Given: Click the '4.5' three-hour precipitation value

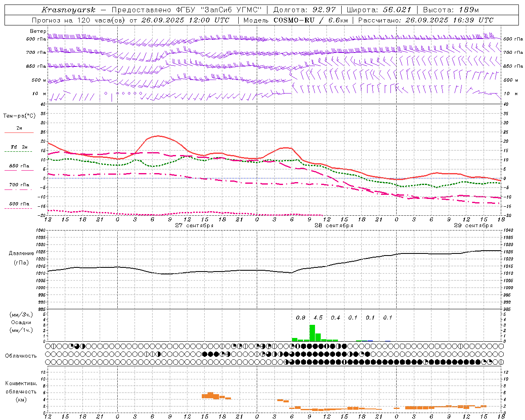Looking at the screenshot, I should [318, 318].
